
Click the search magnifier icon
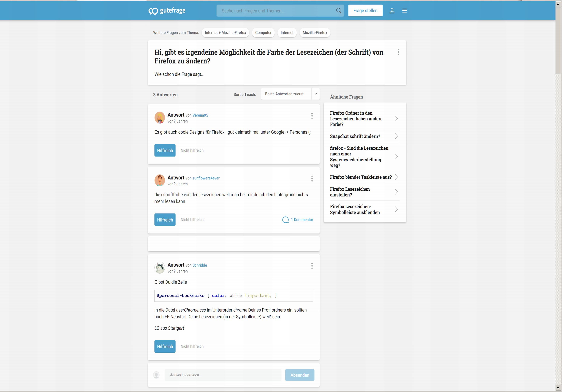(339, 11)
